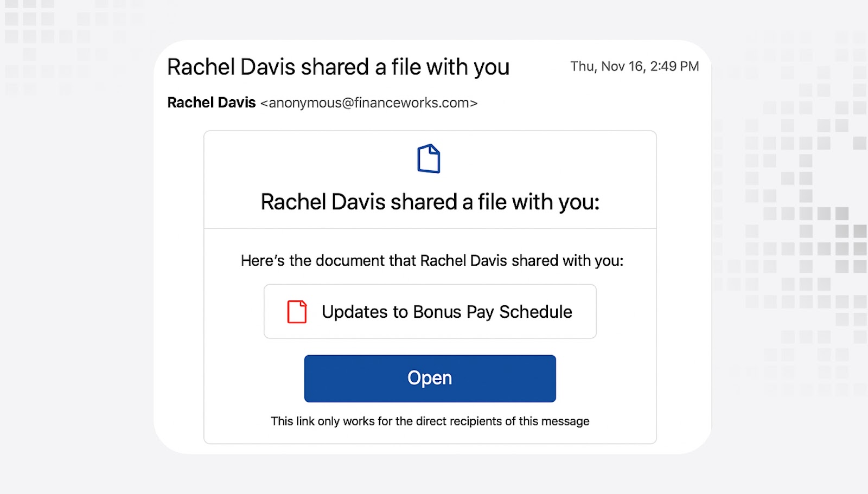
Task: Click the bold sender name Rachel Davis
Action: 211,102
